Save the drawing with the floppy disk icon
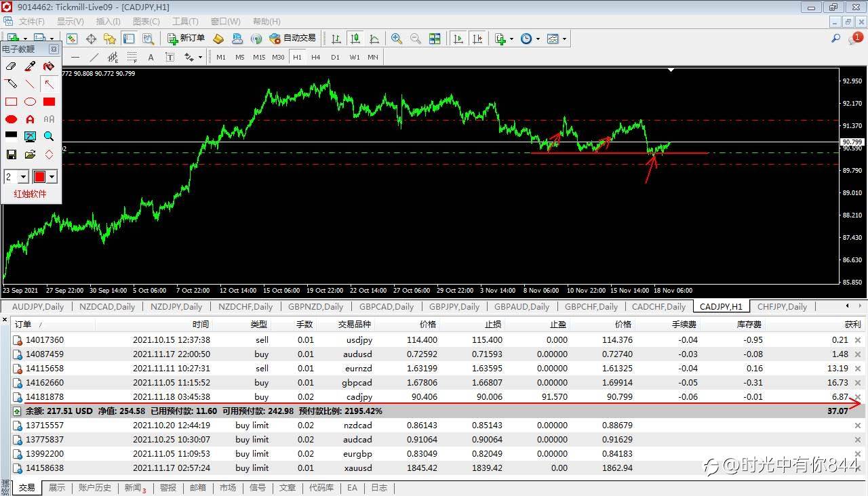Image resolution: width=868 pixels, height=496 pixels. tap(11, 154)
